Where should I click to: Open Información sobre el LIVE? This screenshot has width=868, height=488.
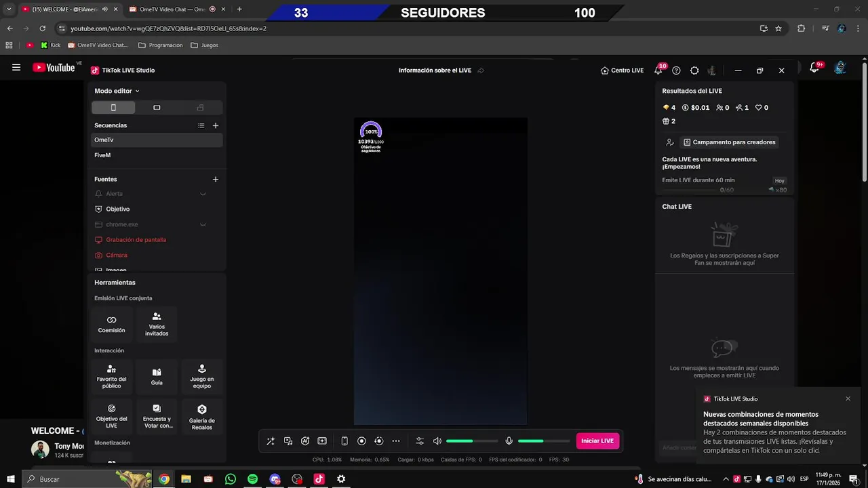tap(435, 70)
